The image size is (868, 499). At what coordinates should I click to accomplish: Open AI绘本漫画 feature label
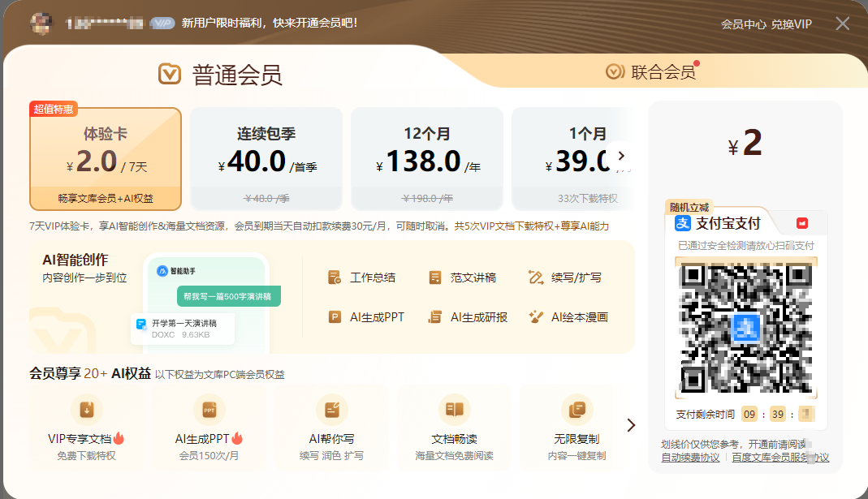[x=580, y=317]
